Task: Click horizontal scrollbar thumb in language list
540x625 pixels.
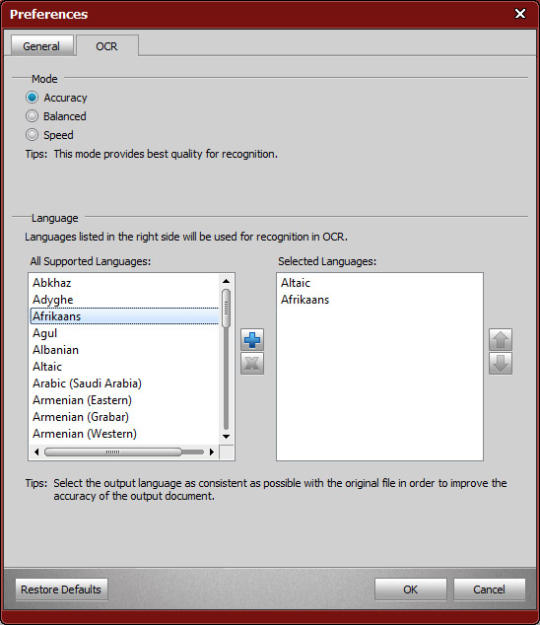Action: click(x=113, y=452)
